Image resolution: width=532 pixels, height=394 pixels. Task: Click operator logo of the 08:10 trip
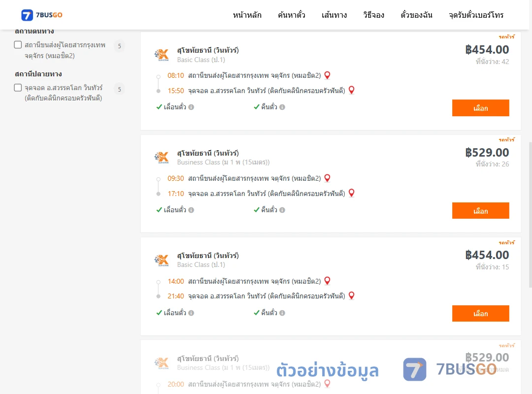pyautogui.click(x=162, y=55)
